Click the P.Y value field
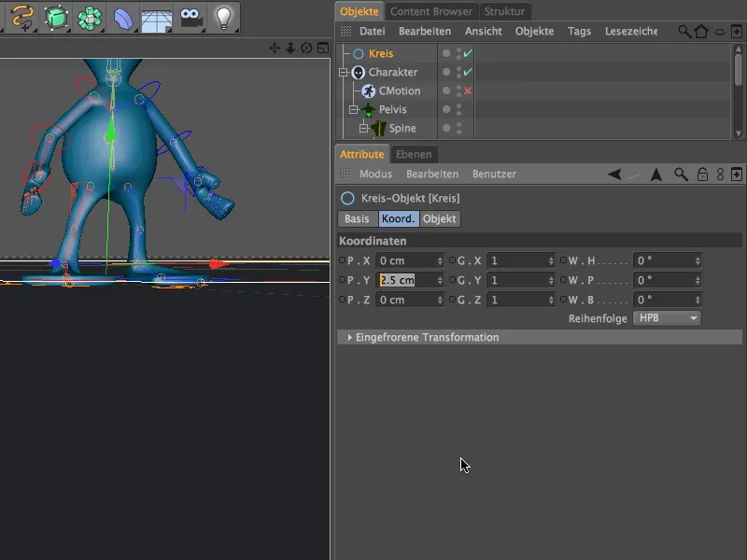The image size is (747, 560). (410, 280)
